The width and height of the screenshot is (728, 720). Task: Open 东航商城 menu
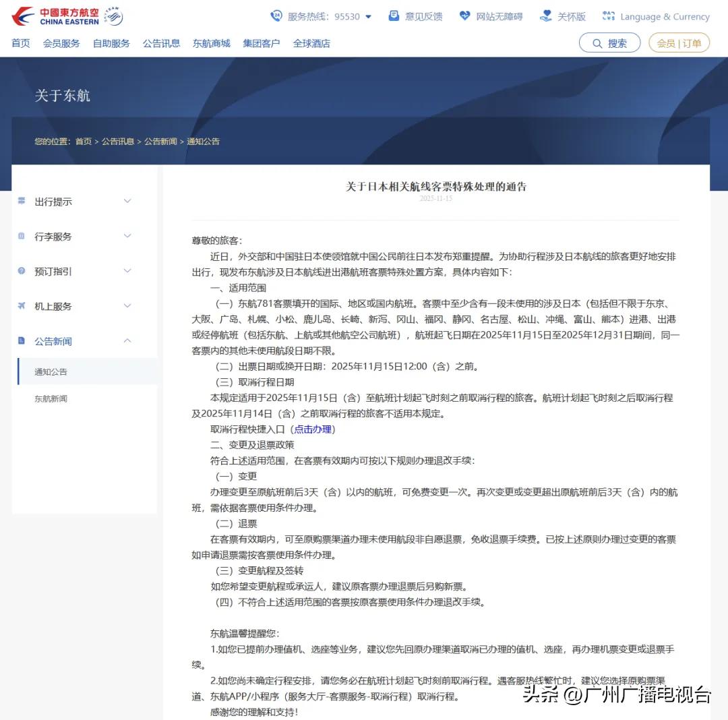pyautogui.click(x=211, y=43)
